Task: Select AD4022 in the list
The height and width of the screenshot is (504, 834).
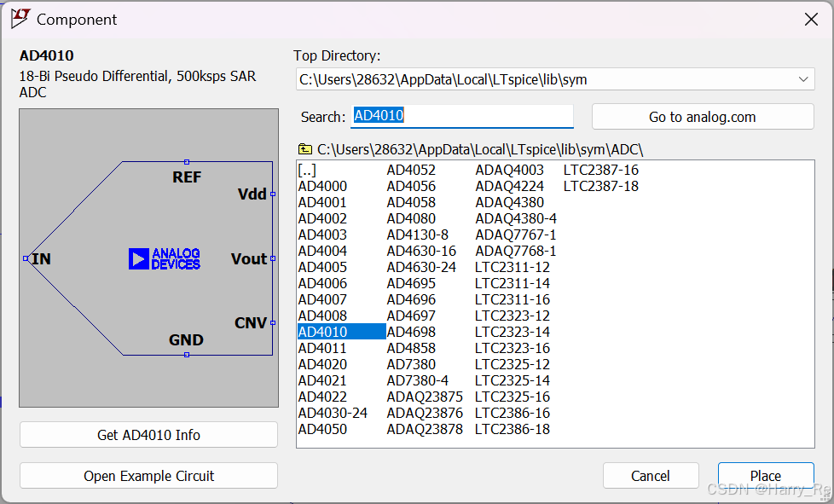Action: pyautogui.click(x=322, y=397)
